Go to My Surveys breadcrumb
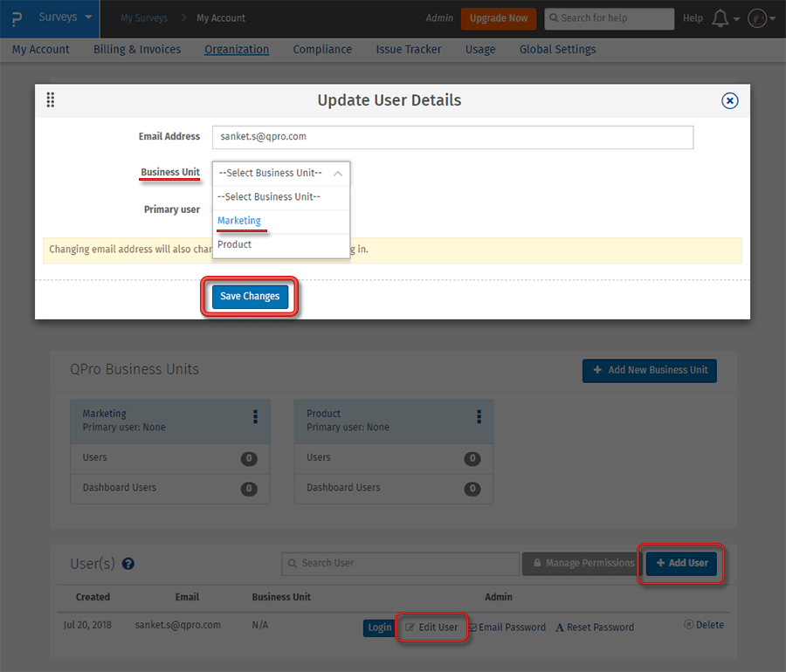Screen dimensions: 786x672 pyautogui.click(x=144, y=18)
